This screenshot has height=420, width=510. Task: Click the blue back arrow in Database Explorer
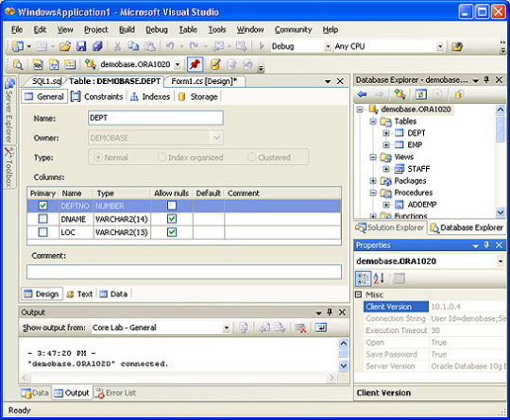tap(362, 94)
